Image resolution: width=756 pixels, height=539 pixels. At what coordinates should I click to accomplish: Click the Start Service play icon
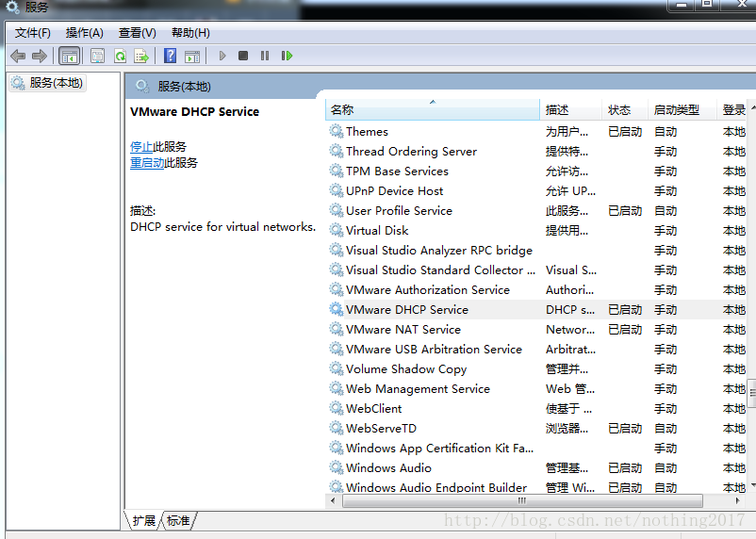click(x=222, y=56)
